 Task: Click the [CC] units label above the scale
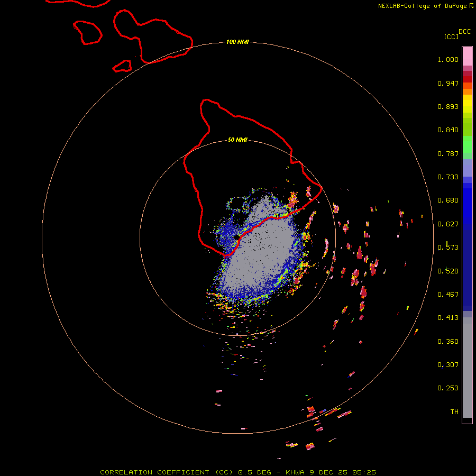click(x=451, y=36)
